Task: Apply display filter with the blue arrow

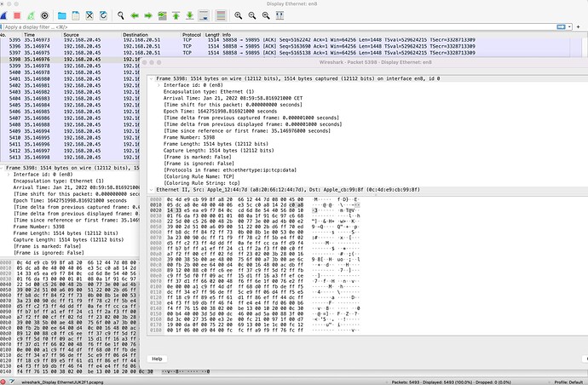Action: click(561, 27)
